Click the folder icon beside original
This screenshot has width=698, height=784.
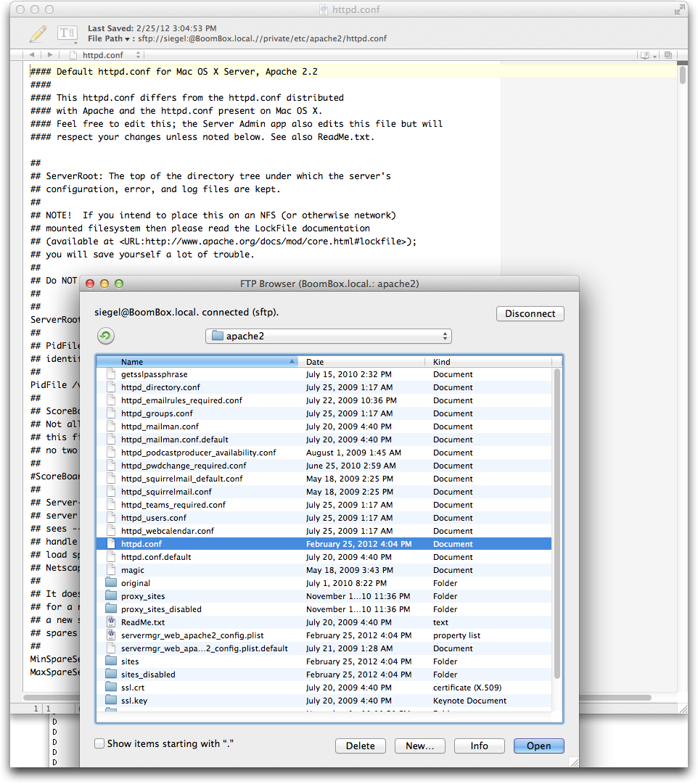[x=111, y=582]
